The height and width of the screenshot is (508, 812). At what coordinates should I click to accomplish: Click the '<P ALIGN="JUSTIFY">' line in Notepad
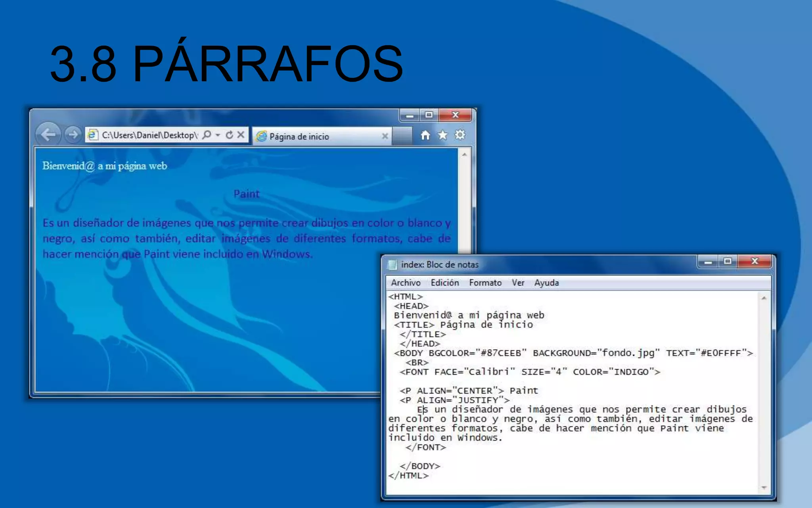coord(454,400)
